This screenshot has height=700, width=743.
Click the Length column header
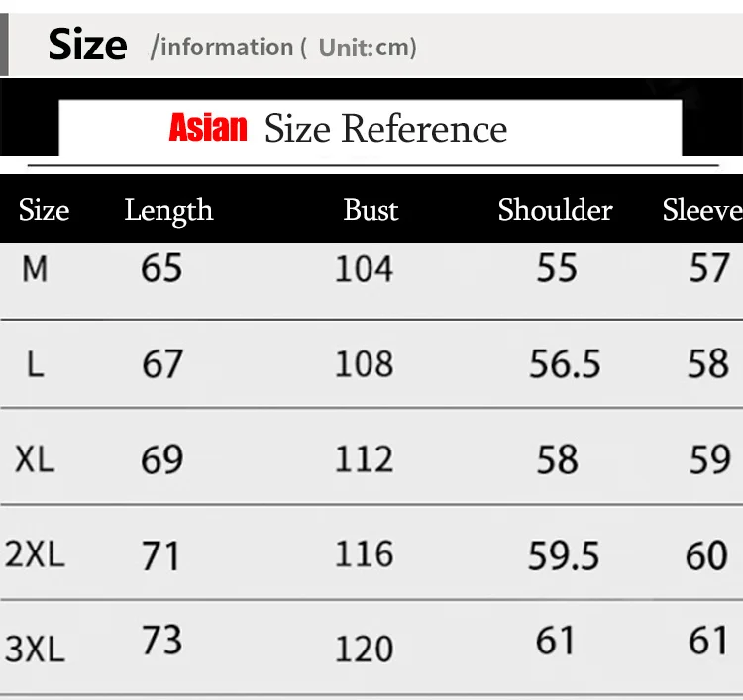tap(168, 211)
